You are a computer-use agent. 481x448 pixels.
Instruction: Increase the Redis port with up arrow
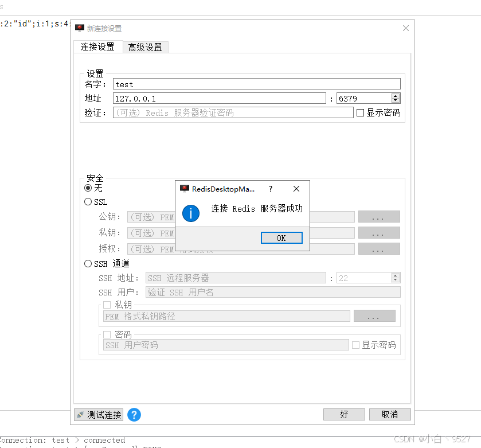pyautogui.click(x=396, y=96)
